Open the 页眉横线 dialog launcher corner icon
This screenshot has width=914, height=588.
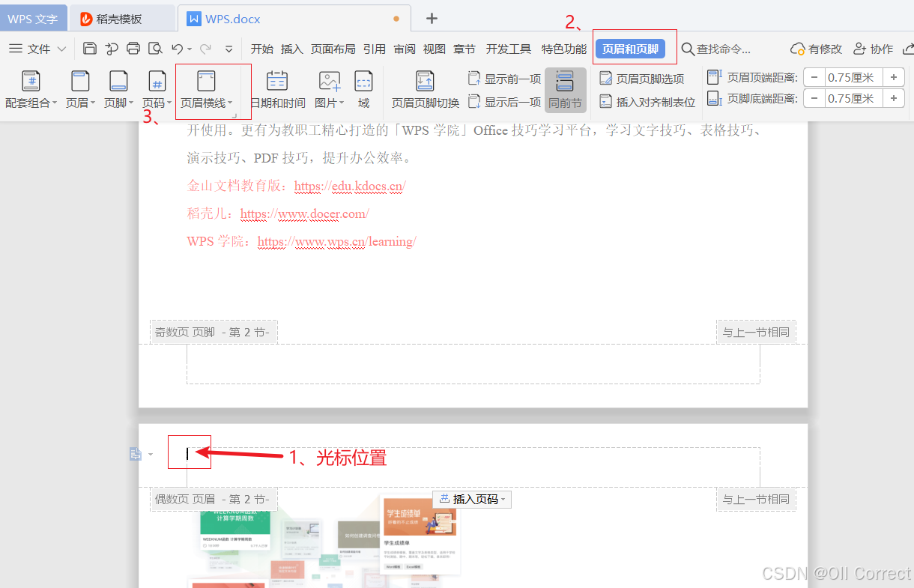pyautogui.click(x=234, y=115)
